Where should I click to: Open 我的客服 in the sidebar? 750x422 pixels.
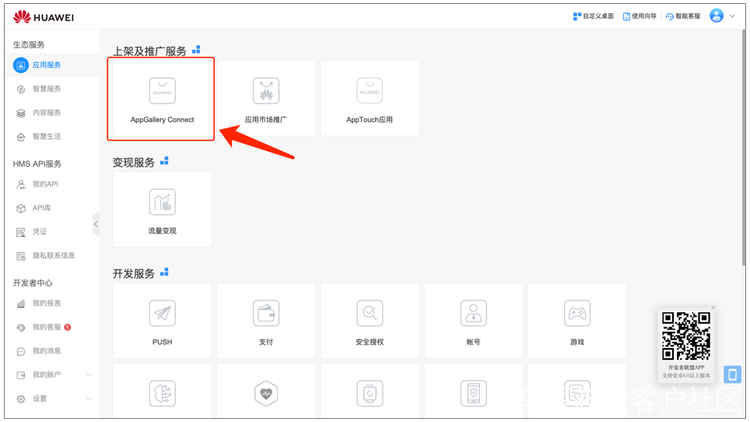pyautogui.click(x=53, y=327)
